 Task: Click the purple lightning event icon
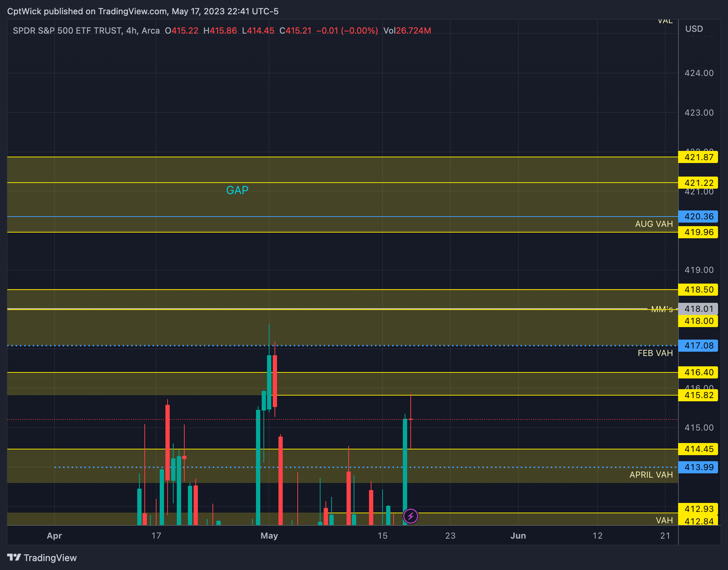[x=410, y=516]
